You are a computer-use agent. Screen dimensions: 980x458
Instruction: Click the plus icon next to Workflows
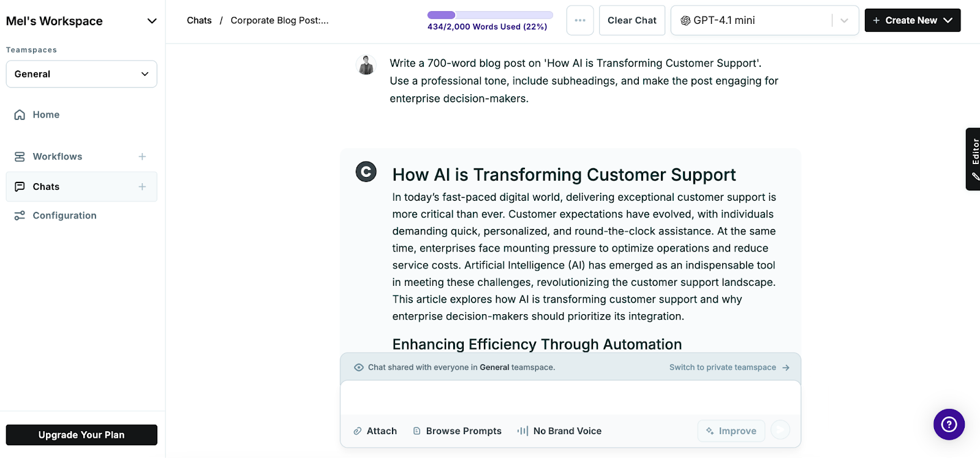coord(142,157)
